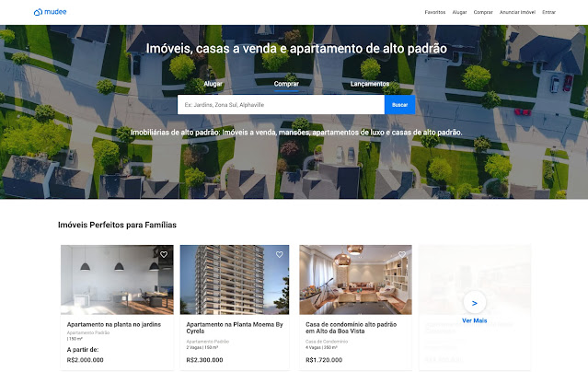Switch to the Lançamentos search tab
This screenshot has height=372, width=588.
(x=370, y=84)
